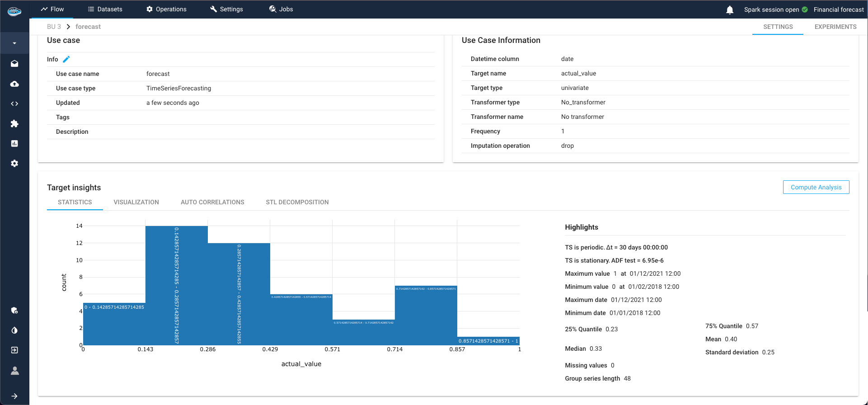This screenshot has height=405, width=868.
Task: Open the code brackets icon in sidebar
Action: [x=14, y=104]
